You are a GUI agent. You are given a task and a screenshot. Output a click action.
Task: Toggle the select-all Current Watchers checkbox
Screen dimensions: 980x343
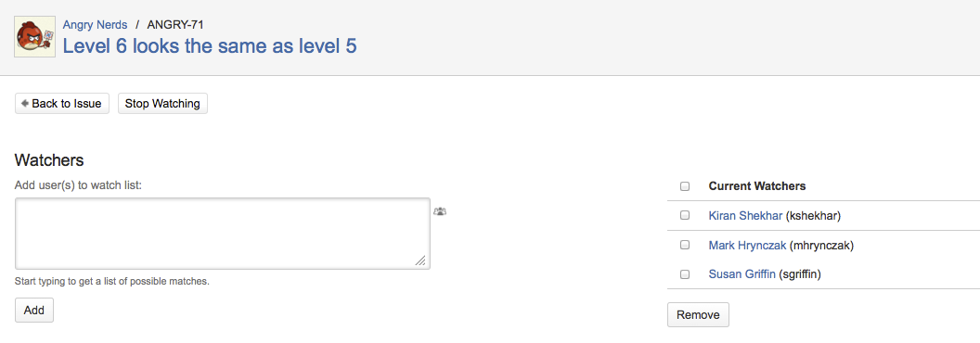click(x=685, y=186)
